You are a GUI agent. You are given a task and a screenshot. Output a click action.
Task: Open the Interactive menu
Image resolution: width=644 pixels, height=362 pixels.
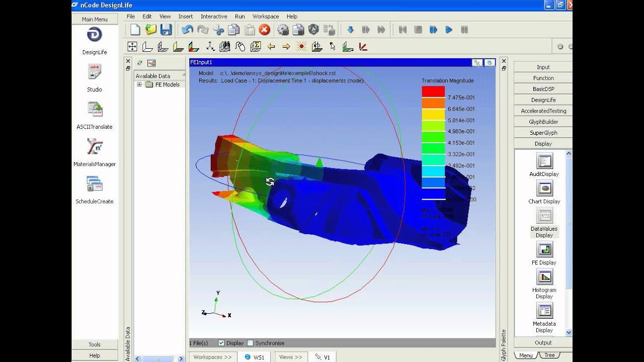[214, 16]
